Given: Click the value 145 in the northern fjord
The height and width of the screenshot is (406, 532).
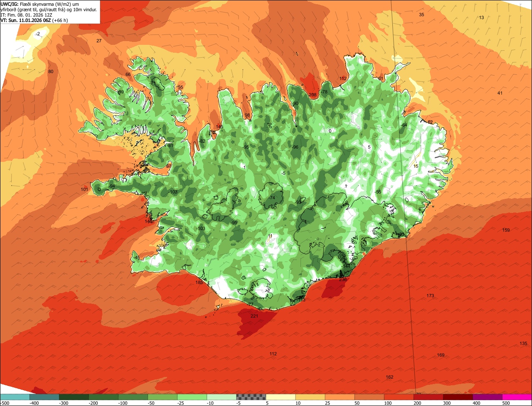Looking at the screenshot, I should tap(219, 127).
